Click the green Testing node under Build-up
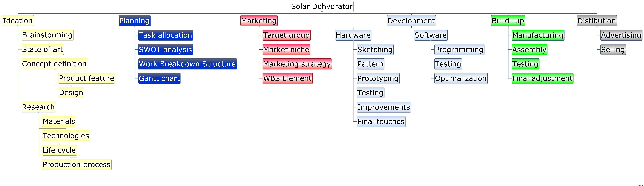Viewport: 644px width, 186px height. 525,64
